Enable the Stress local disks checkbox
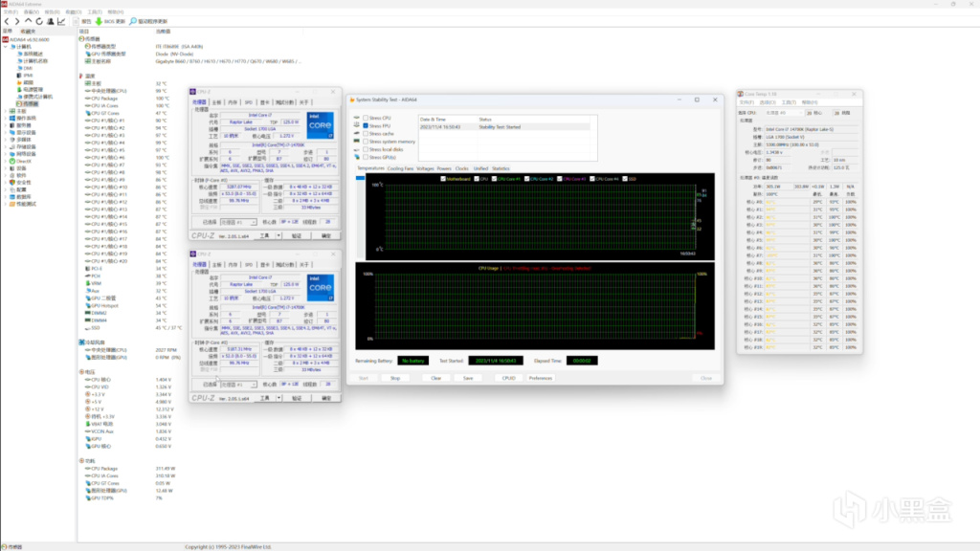Image resolution: width=980 pixels, height=551 pixels. click(366, 149)
